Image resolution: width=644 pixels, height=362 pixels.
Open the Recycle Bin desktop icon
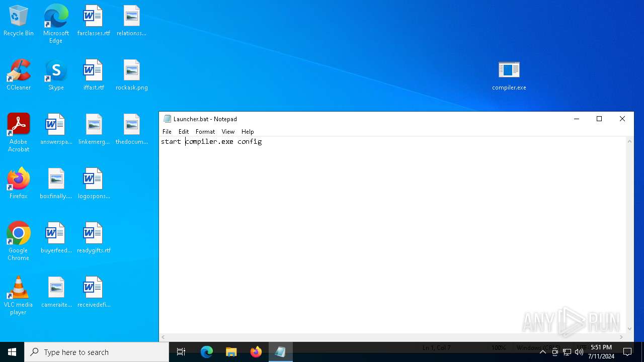[x=19, y=21]
